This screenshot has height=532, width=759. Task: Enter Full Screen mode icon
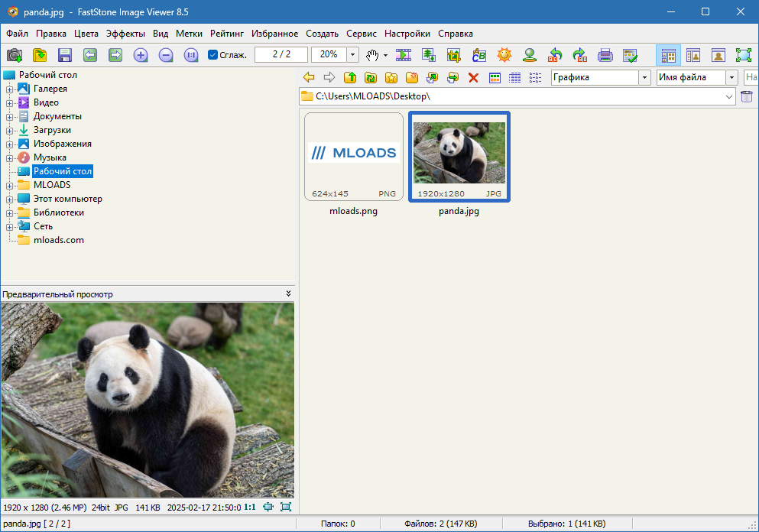coord(744,55)
